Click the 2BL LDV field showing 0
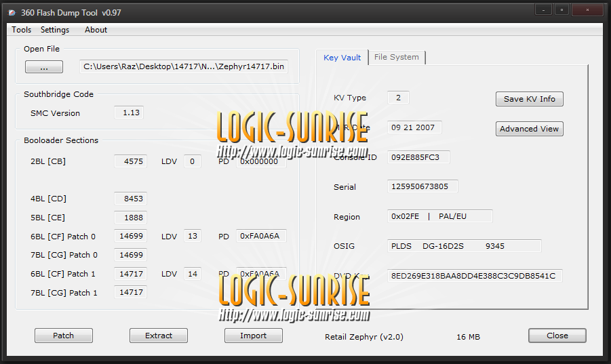 tap(193, 161)
